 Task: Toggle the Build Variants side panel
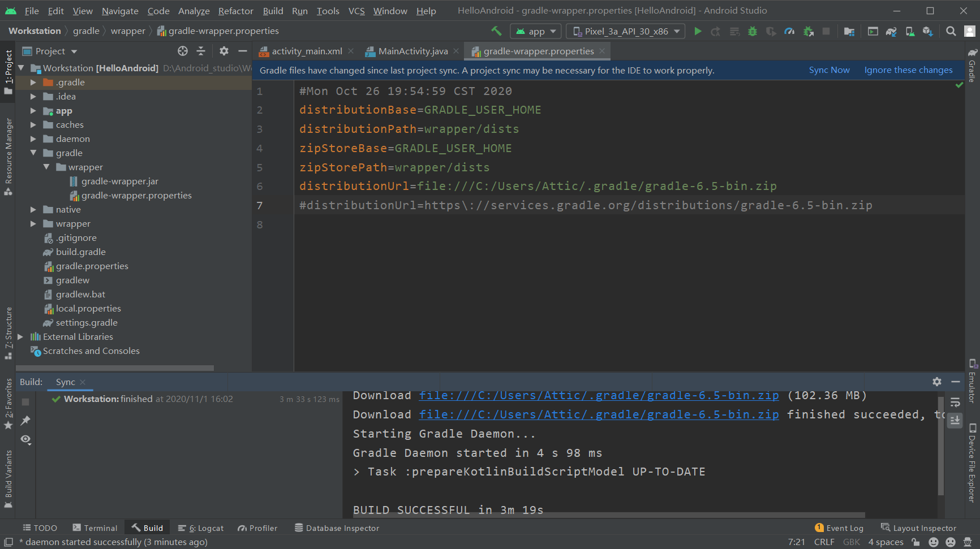point(8,479)
